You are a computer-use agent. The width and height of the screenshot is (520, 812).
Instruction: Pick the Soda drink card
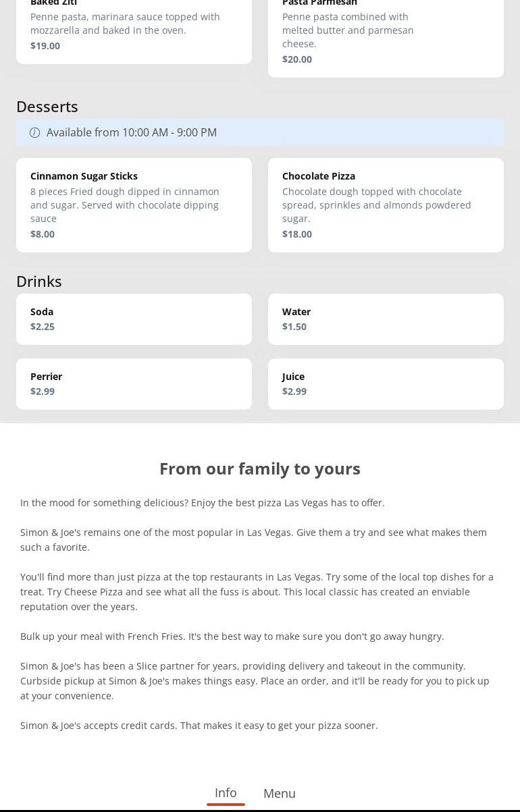[134, 319]
